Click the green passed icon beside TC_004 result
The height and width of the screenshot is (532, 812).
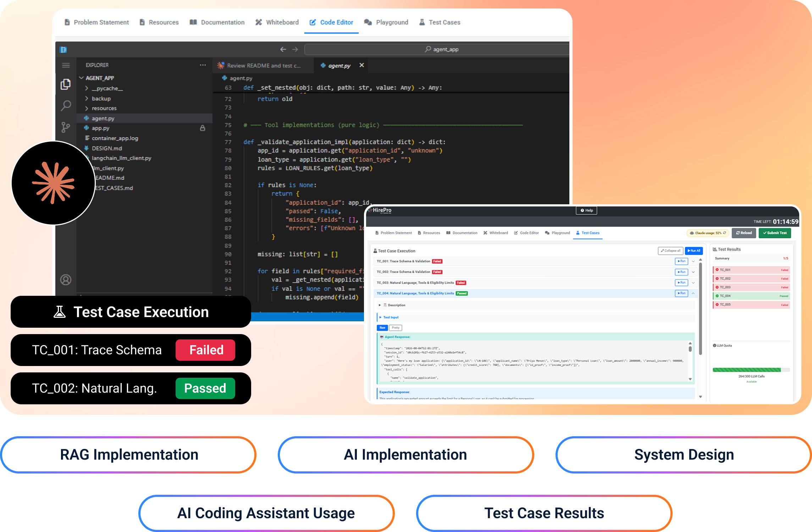pos(717,296)
